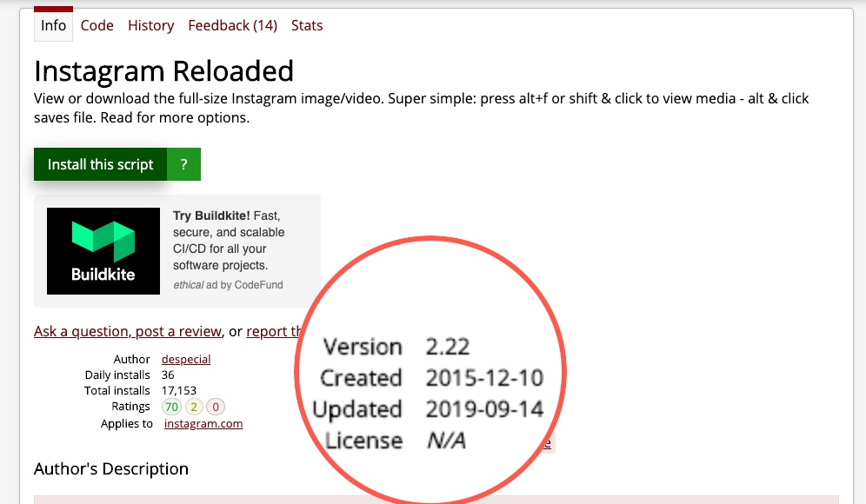Open the History tab
This screenshot has height=504, width=866.
click(150, 25)
